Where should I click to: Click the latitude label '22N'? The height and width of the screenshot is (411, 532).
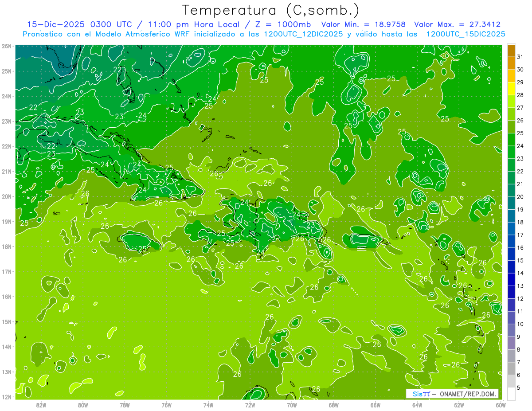pos(7,146)
